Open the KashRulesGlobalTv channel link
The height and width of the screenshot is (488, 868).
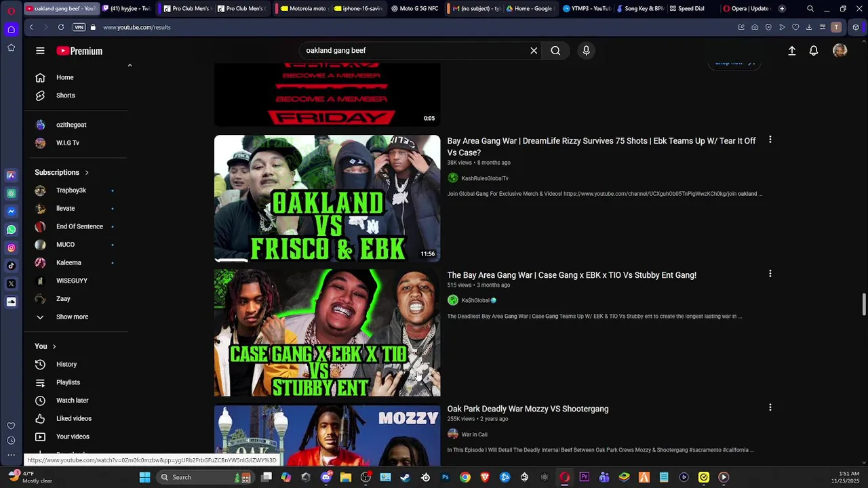pos(485,178)
